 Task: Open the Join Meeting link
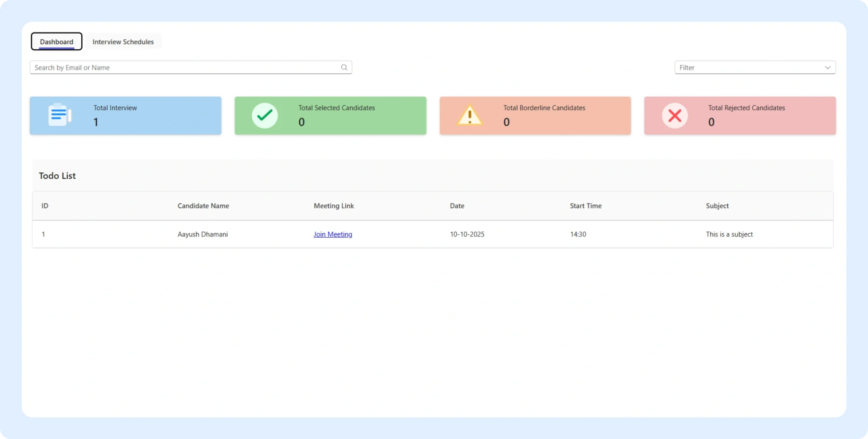(x=333, y=234)
